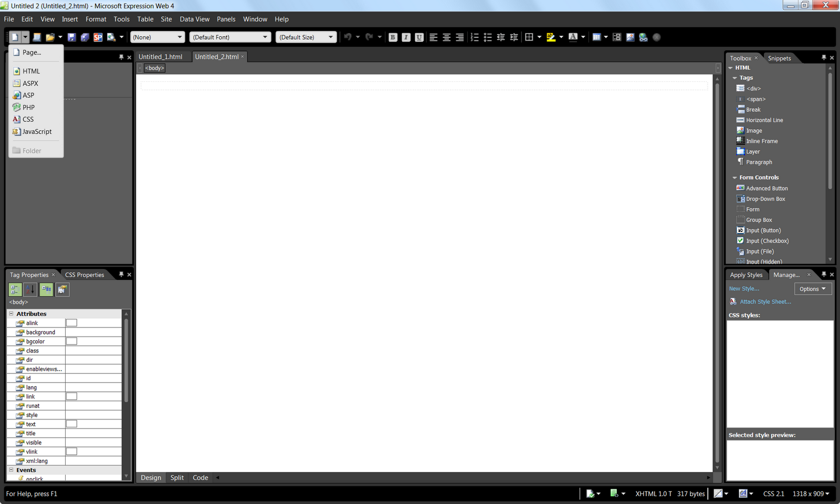Toggle Underline formatting on the toolbar

419,37
